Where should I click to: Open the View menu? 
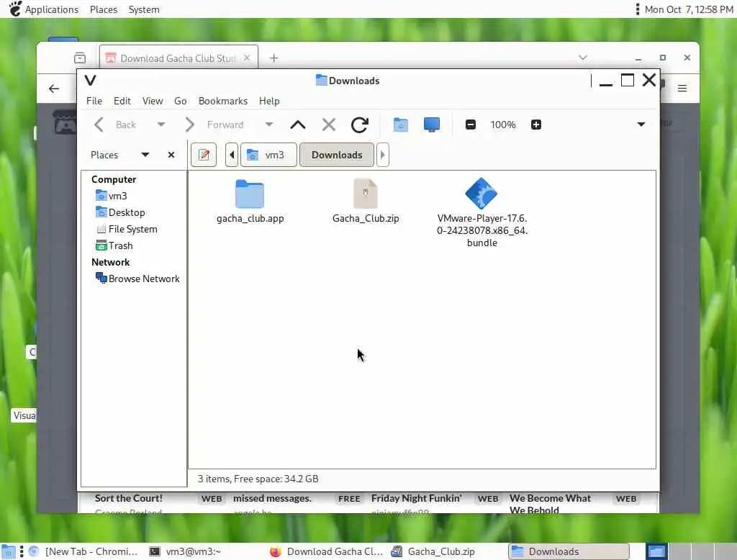(x=153, y=101)
